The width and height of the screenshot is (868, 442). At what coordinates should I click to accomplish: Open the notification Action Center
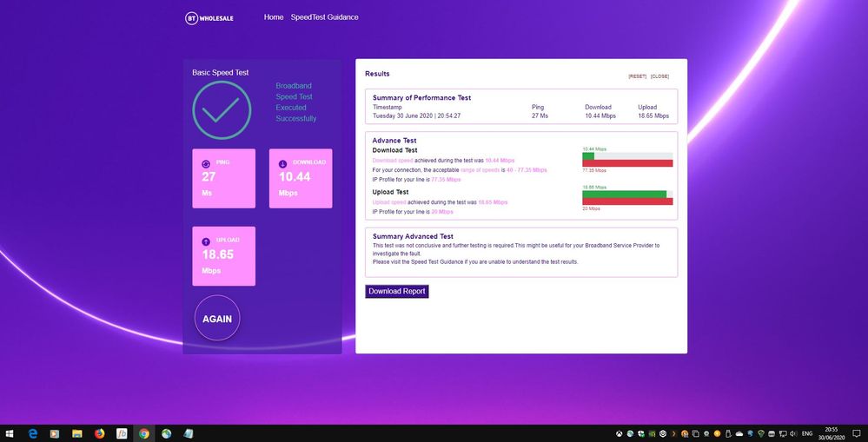click(856, 433)
